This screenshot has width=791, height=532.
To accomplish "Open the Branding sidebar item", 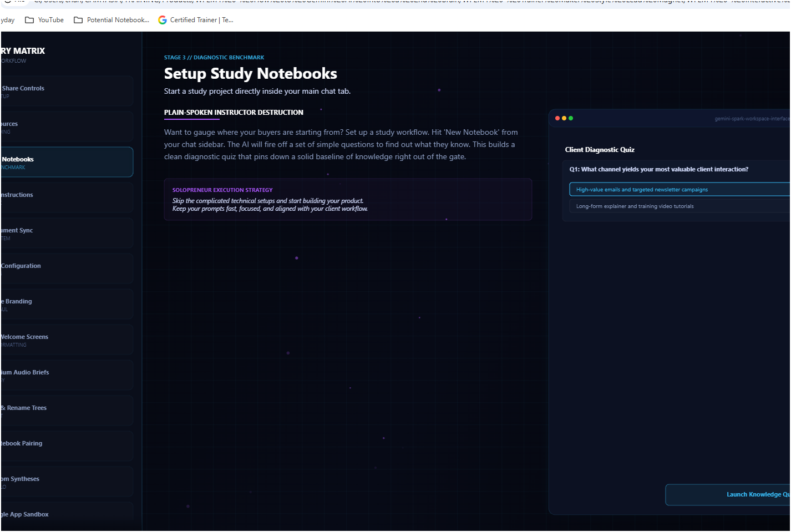I will tap(67, 304).
